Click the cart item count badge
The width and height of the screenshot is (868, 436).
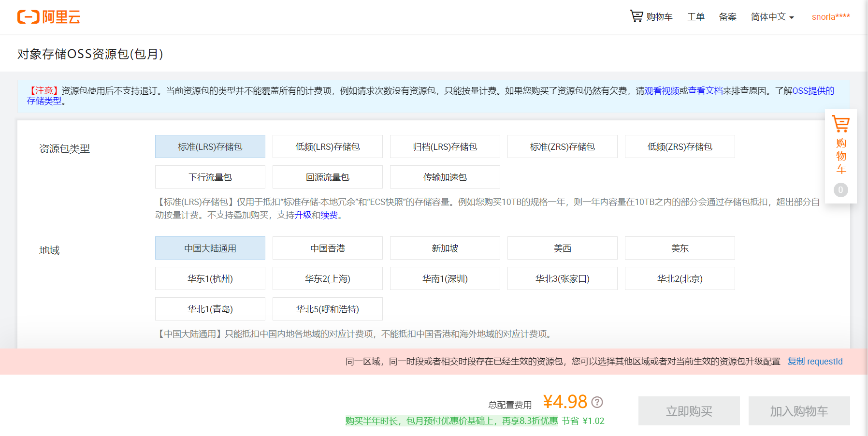pyautogui.click(x=840, y=190)
